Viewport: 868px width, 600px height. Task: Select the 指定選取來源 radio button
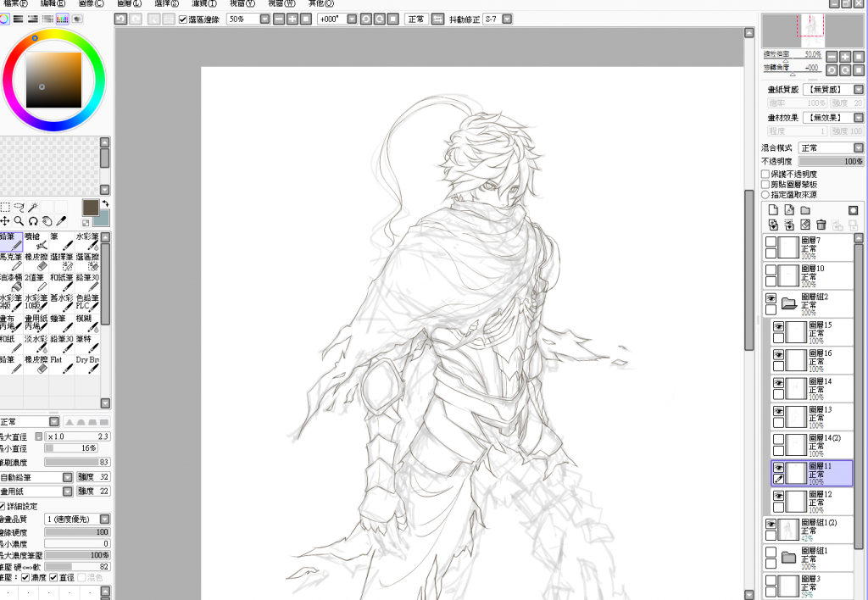coord(765,194)
